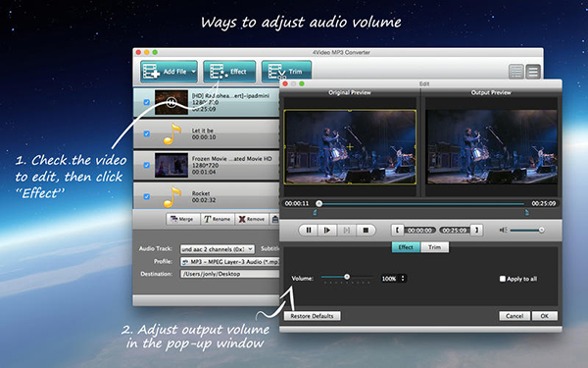588x368 pixels.
Task: Uncheck the Frozen Movie file checkbox
Action: click(x=147, y=165)
